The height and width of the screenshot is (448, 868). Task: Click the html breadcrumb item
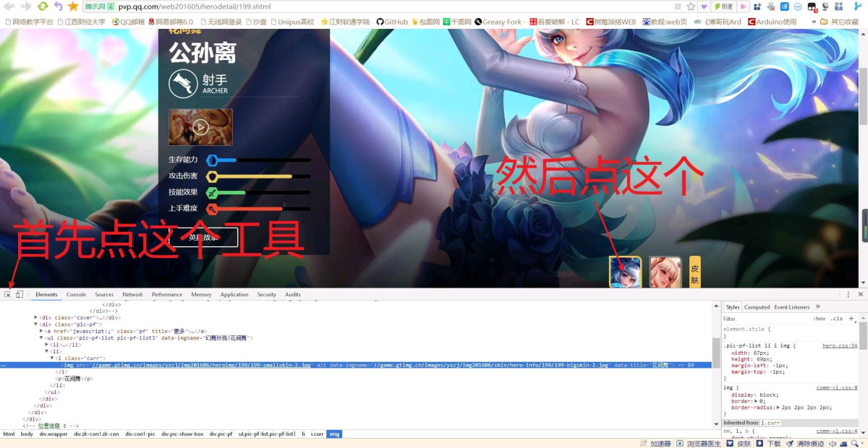tap(9, 434)
